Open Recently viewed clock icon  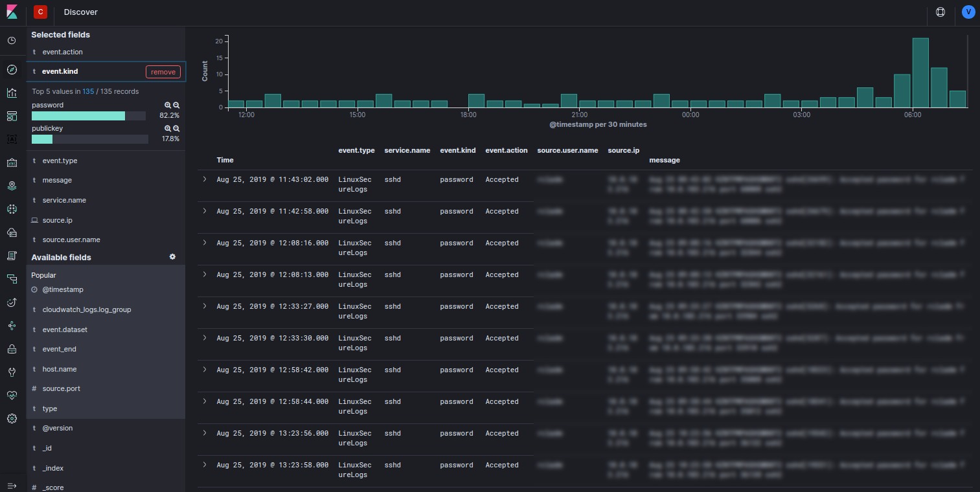tap(12, 41)
